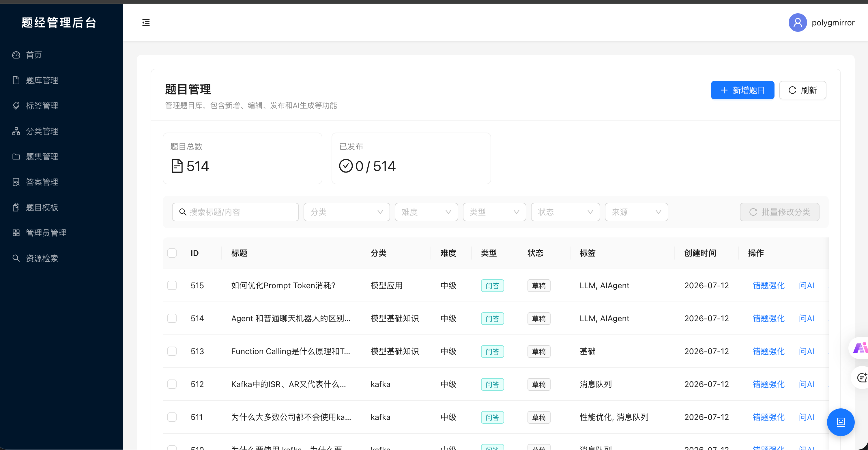Go to 首页 in the sidebar
Viewport: 868px width, 450px height.
click(x=61, y=55)
